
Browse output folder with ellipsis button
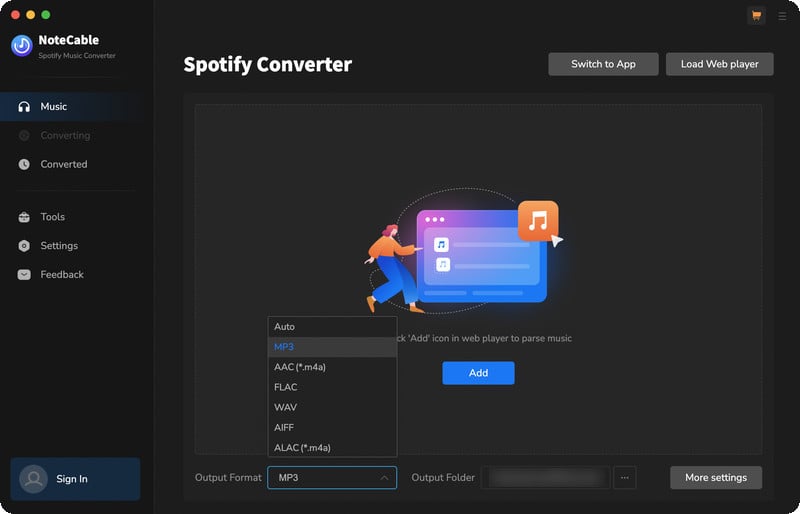[624, 478]
